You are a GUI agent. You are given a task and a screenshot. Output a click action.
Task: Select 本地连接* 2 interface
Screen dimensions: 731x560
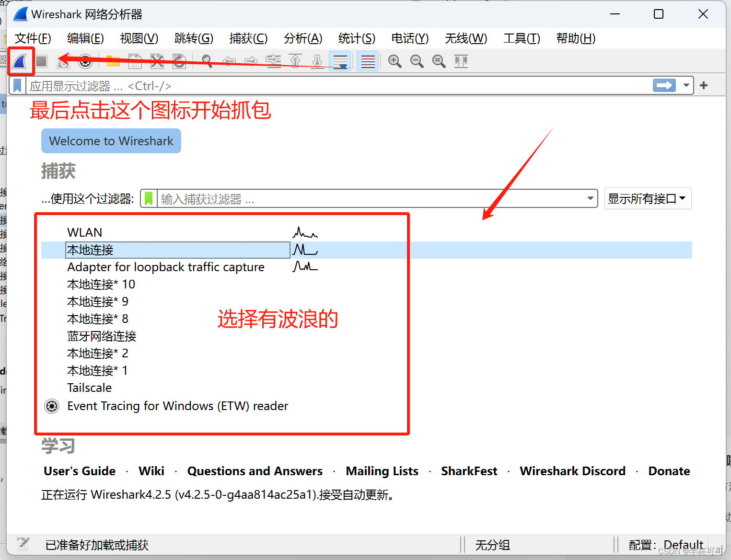click(98, 353)
